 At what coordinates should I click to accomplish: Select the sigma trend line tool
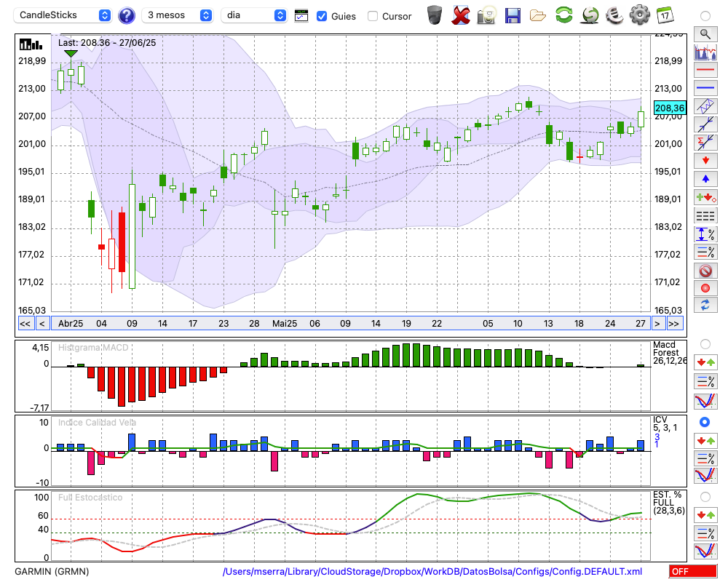tap(705, 143)
